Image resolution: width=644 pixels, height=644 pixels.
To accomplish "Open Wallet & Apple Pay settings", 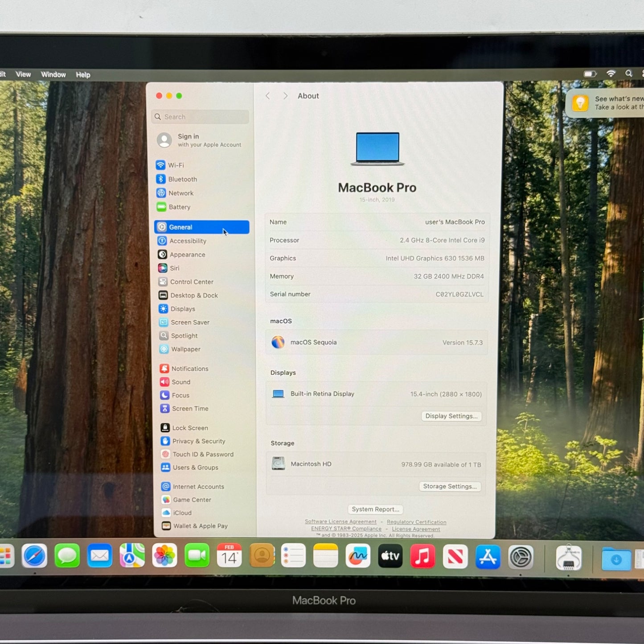I will pos(200,526).
